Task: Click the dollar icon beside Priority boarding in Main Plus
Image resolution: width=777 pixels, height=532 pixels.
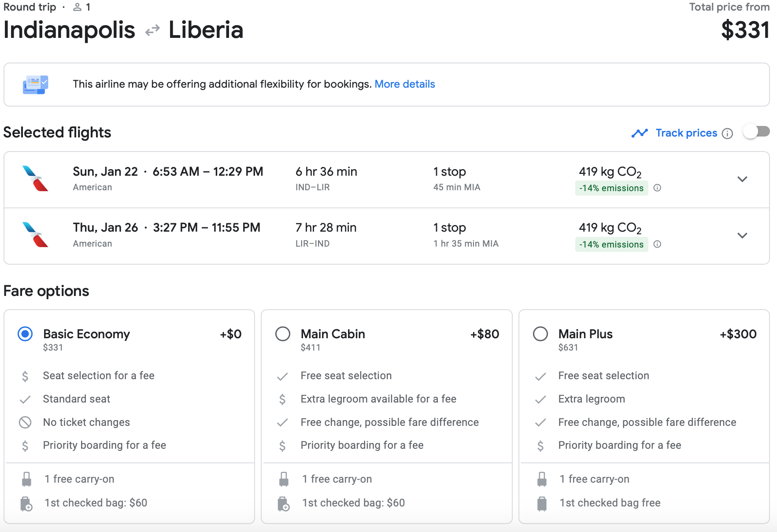Action: pyautogui.click(x=540, y=445)
